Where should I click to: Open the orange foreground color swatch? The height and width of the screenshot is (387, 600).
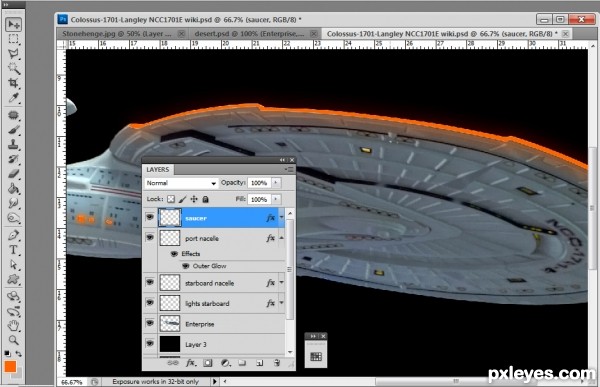pos(10,366)
